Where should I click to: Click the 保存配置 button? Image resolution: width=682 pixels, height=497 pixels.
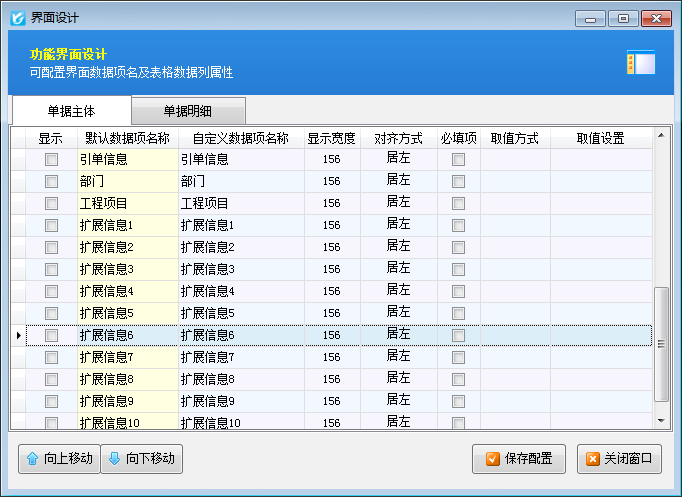point(519,459)
